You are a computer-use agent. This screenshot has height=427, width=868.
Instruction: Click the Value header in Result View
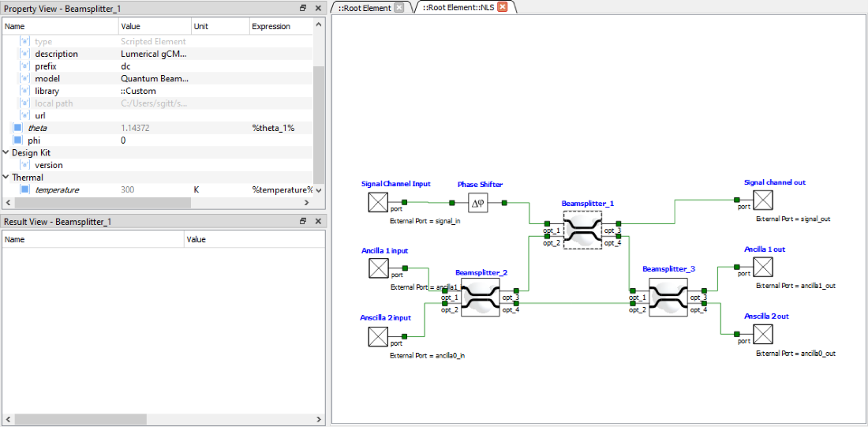254,239
